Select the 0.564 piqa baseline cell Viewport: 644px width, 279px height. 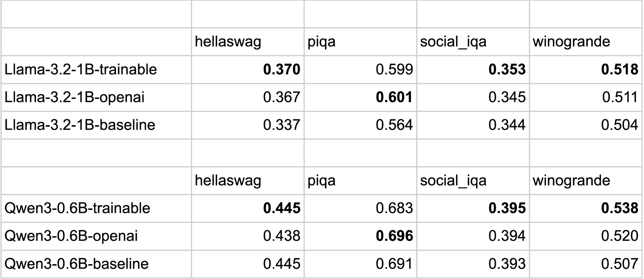[x=394, y=125]
